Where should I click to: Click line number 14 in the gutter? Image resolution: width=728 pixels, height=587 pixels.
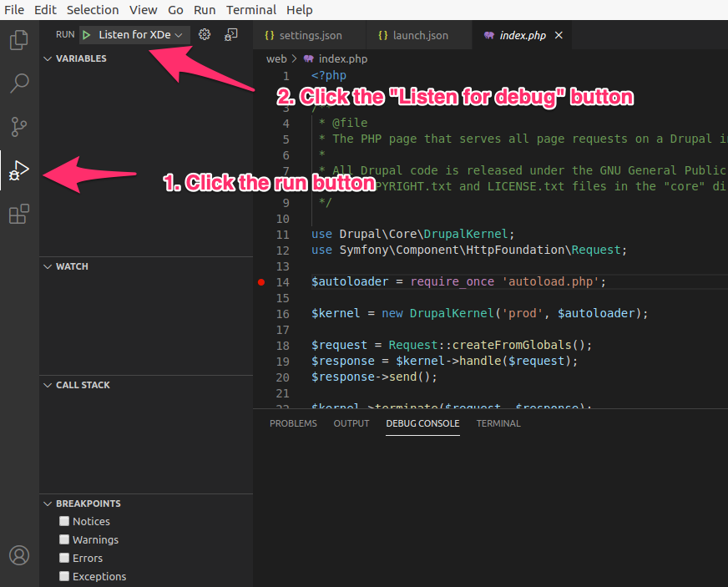283,282
